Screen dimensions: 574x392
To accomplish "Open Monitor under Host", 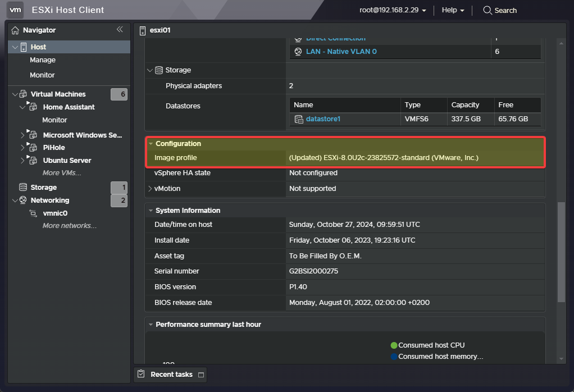I will click(x=42, y=75).
